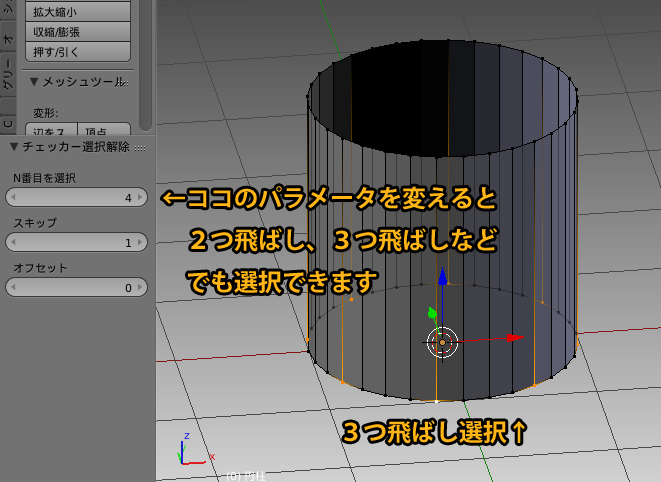The image size is (661, 482).
Task: Click the 3D cursor at the manipulator center
Action: [x=442, y=343]
